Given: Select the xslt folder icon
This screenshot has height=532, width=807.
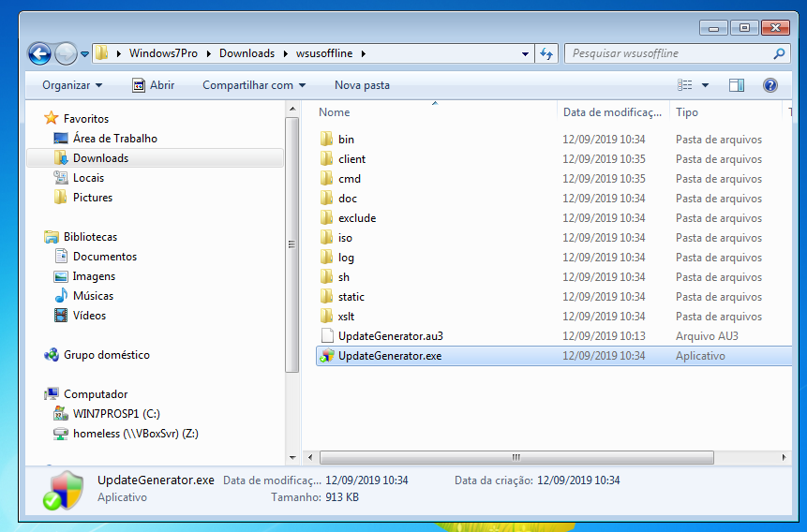Looking at the screenshot, I should pyautogui.click(x=326, y=316).
